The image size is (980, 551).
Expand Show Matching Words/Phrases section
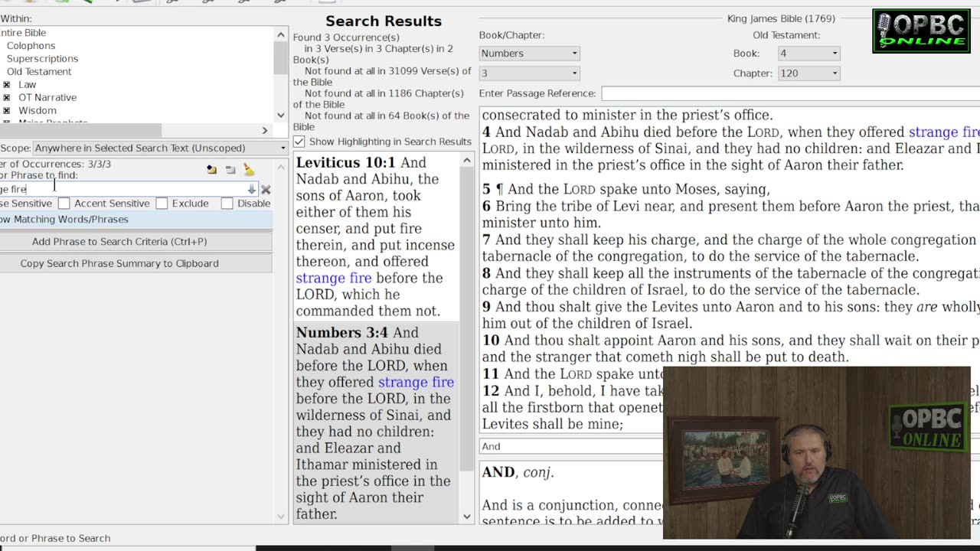tap(136, 220)
